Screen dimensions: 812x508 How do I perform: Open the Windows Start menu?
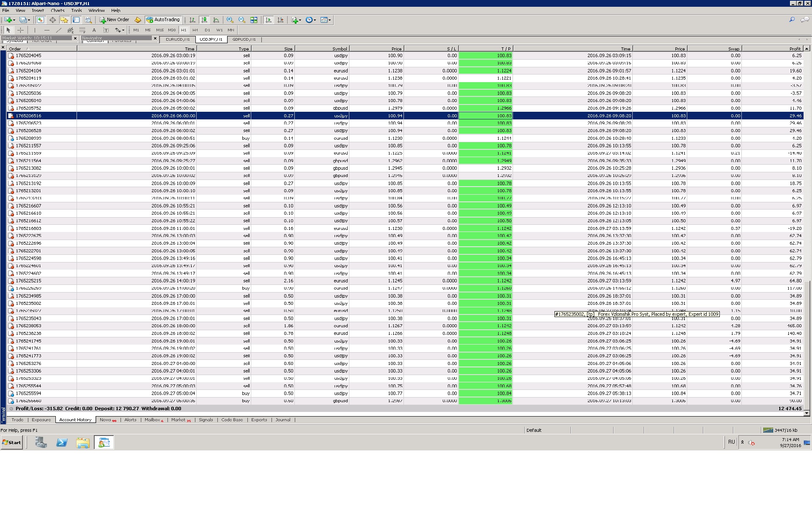click(x=12, y=442)
